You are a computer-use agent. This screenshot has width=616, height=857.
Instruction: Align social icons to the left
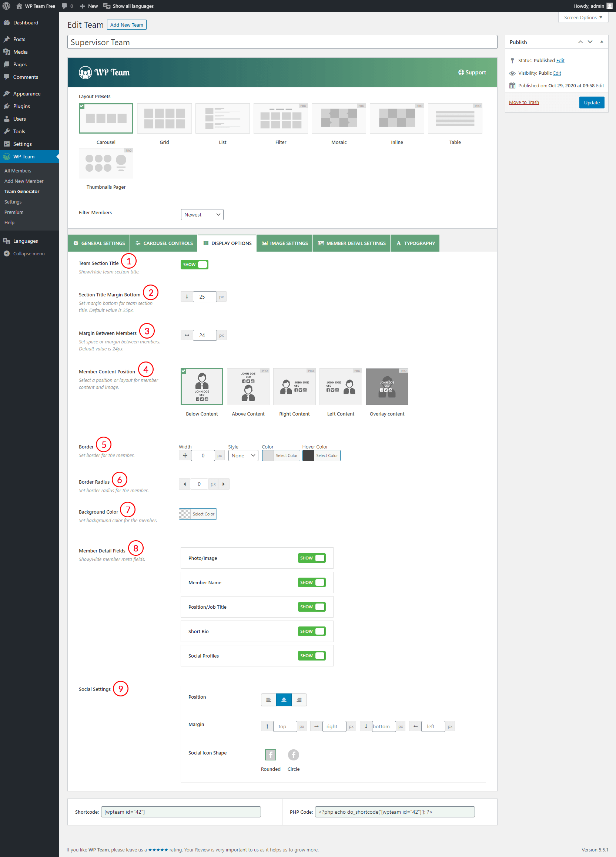point(268,700)
